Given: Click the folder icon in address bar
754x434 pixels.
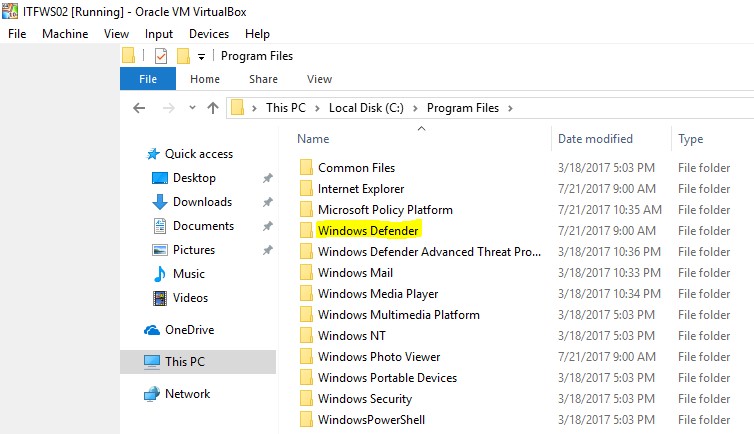Looking at the screenshot, I should click(x=238, y=108).
